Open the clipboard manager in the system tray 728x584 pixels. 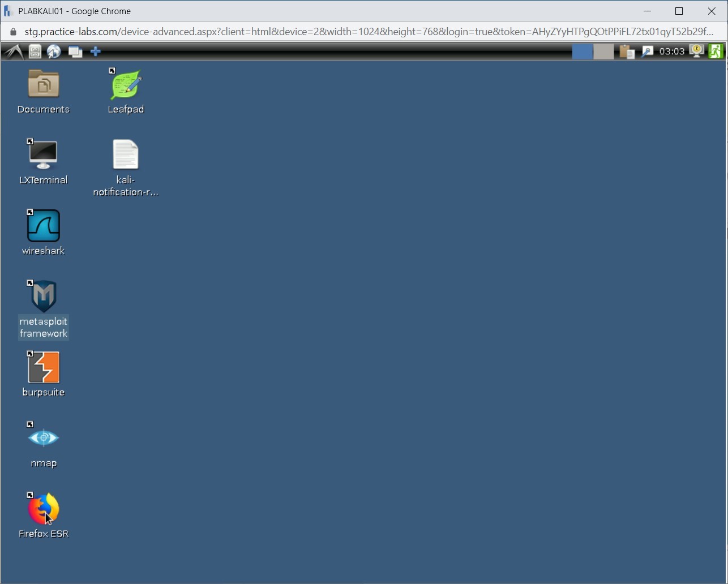pos(627,51)
